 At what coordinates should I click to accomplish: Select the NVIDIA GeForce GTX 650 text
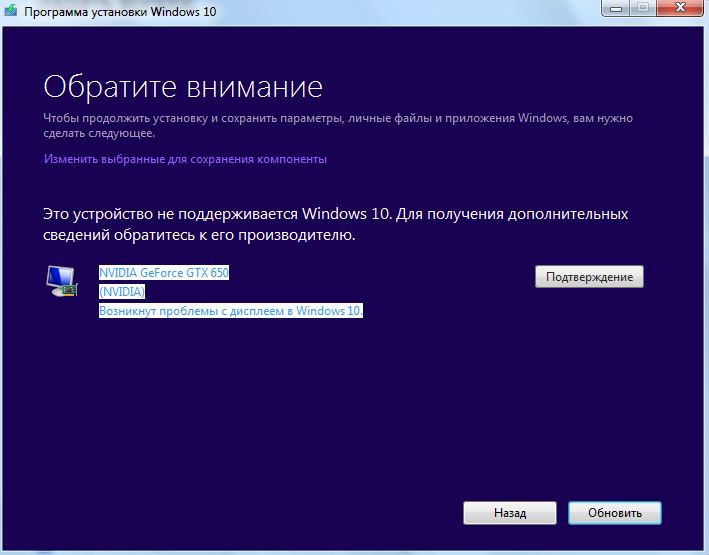click(164, 273)
